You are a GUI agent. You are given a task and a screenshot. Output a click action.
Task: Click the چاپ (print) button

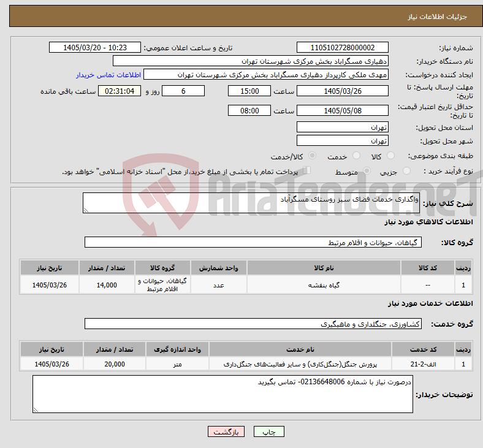(268, 431)
